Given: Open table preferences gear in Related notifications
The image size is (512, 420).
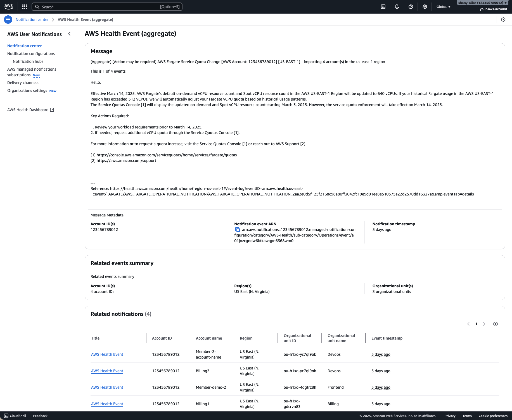Looking at the screenshot, I should (x=496, y=324).
